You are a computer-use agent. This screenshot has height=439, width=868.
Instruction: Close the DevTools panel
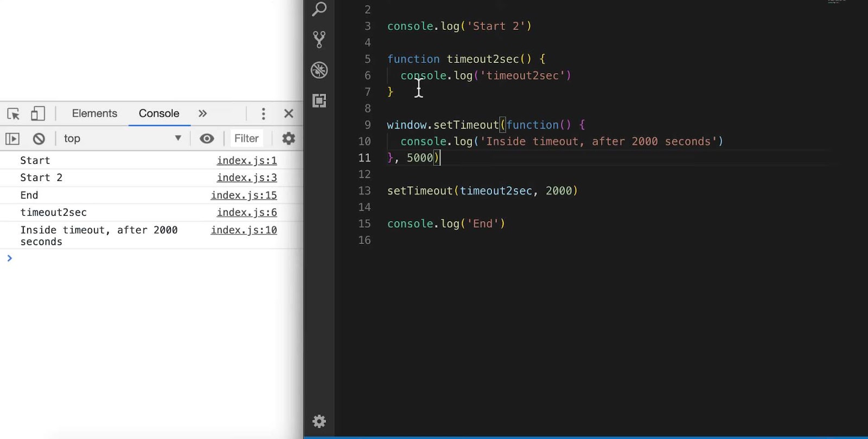289,113
